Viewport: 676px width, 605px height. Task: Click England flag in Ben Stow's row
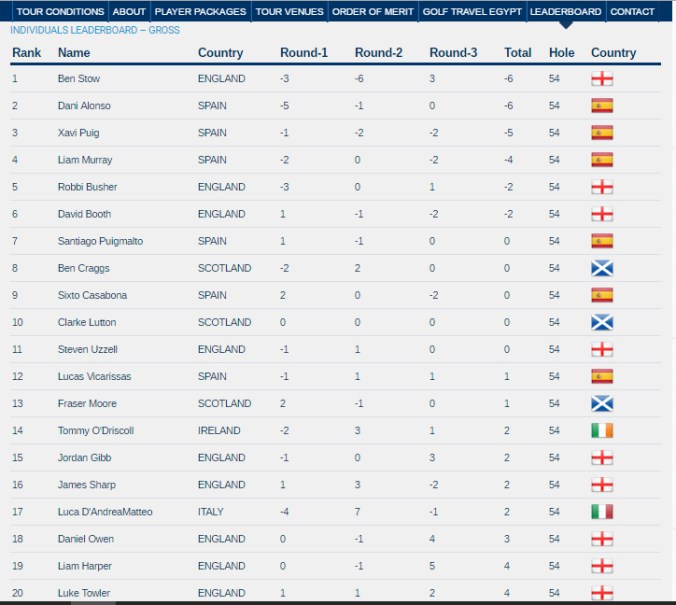[x=601, y=78]
